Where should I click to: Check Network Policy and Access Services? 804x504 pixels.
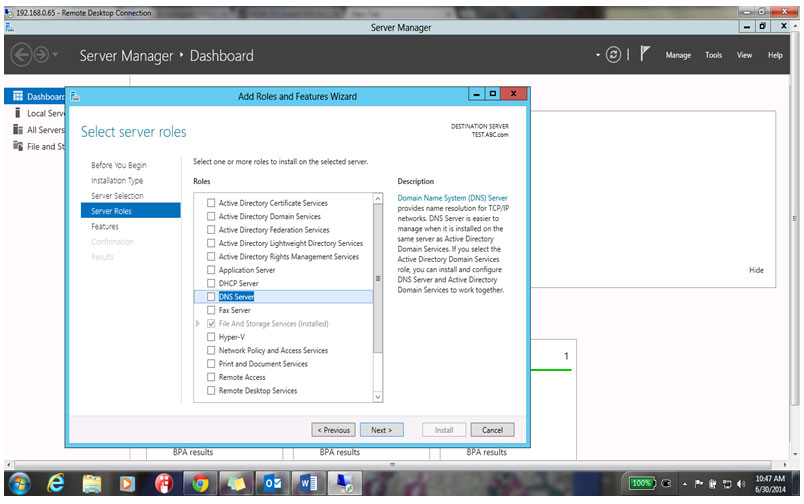click(211, 350)
